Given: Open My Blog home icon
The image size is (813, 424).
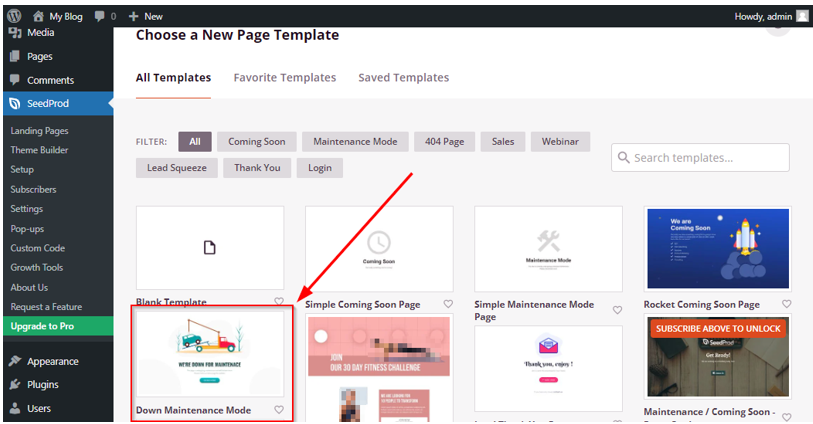Looking at the screenshot, I should click(x=38, y=17).
